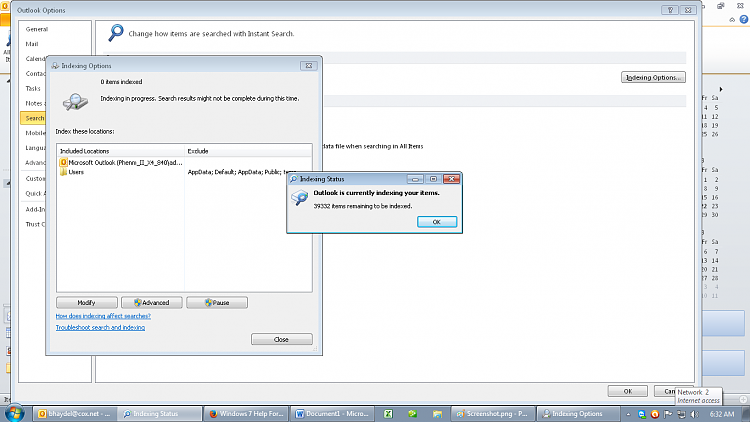Image resolution: width=750 pixels, height=422 pixels.
Task: Select Advanced in the Outlook Options sidebar
Action: tap(35, 163)
